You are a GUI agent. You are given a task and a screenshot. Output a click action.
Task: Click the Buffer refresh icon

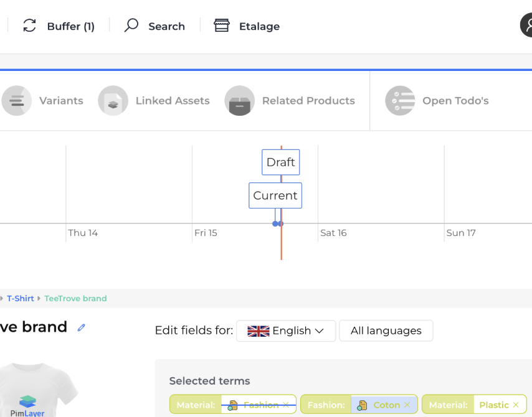pyautogui.click(x=29, y=26)
